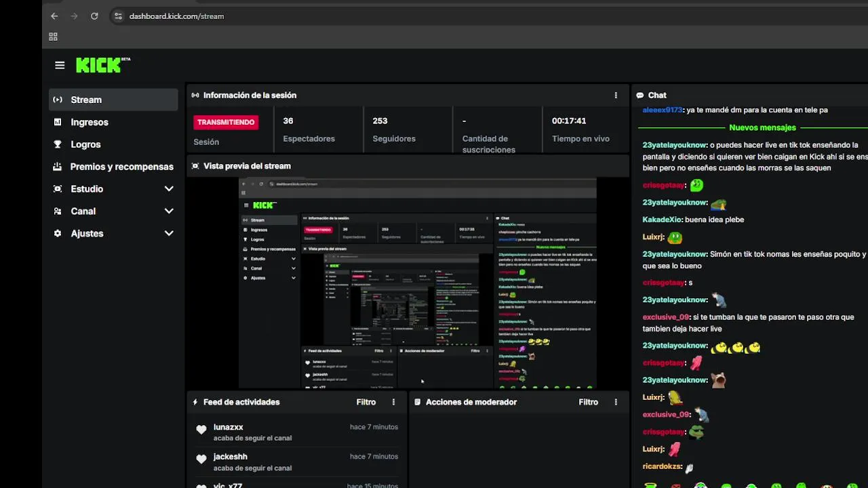Viewport: 868px width, 488px height.
Task: Go back in the browser
Action: (54, 16)
